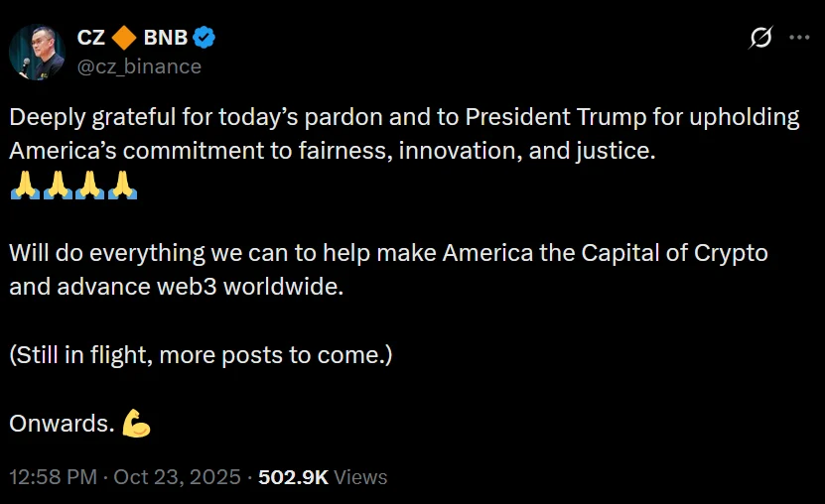Click the flexed bicep emoji
The width and height of the screenshot is (825, 504).
(136, 424)
